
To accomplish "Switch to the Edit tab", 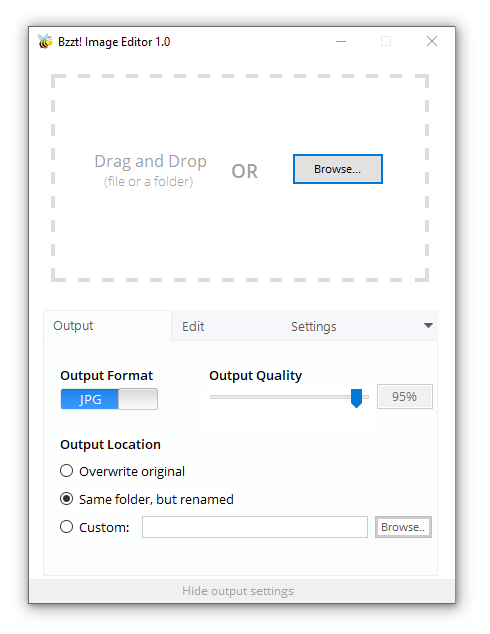I will [193, 326].
